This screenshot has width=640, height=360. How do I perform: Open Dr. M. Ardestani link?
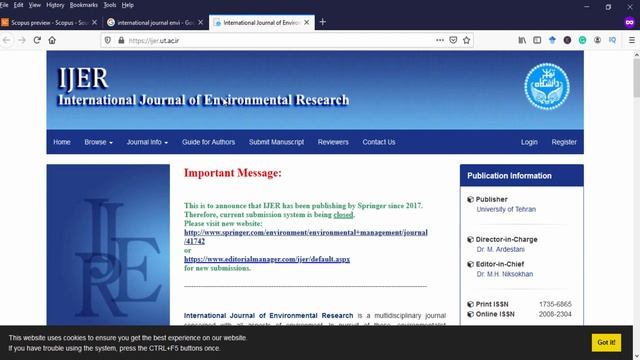(501, 249)
